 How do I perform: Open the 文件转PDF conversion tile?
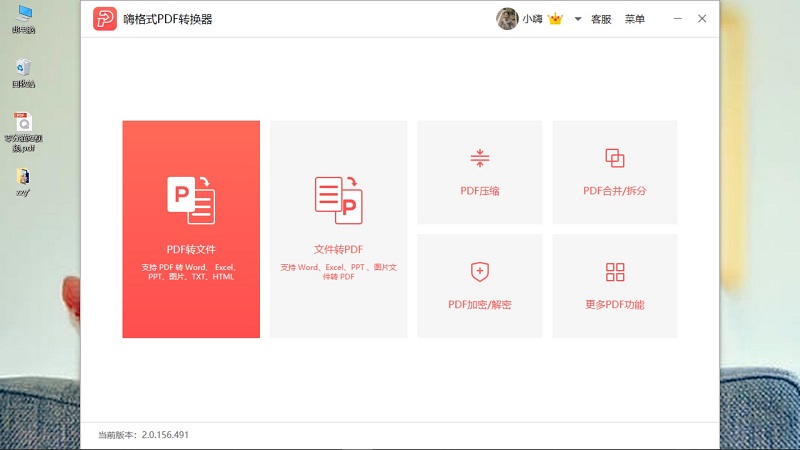339,229
